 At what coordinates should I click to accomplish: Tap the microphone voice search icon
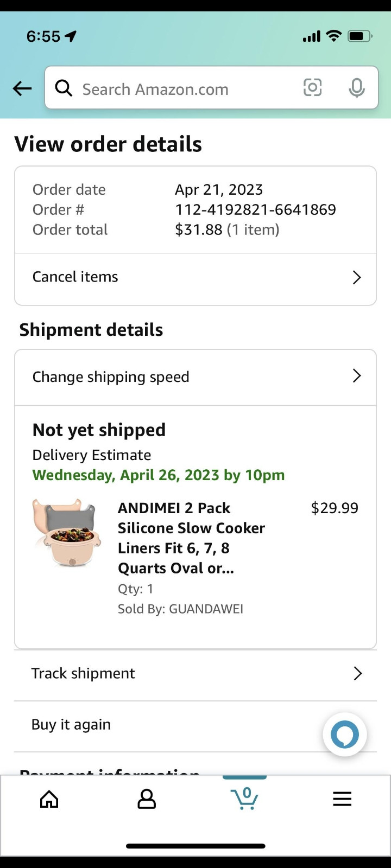(356, 88)
